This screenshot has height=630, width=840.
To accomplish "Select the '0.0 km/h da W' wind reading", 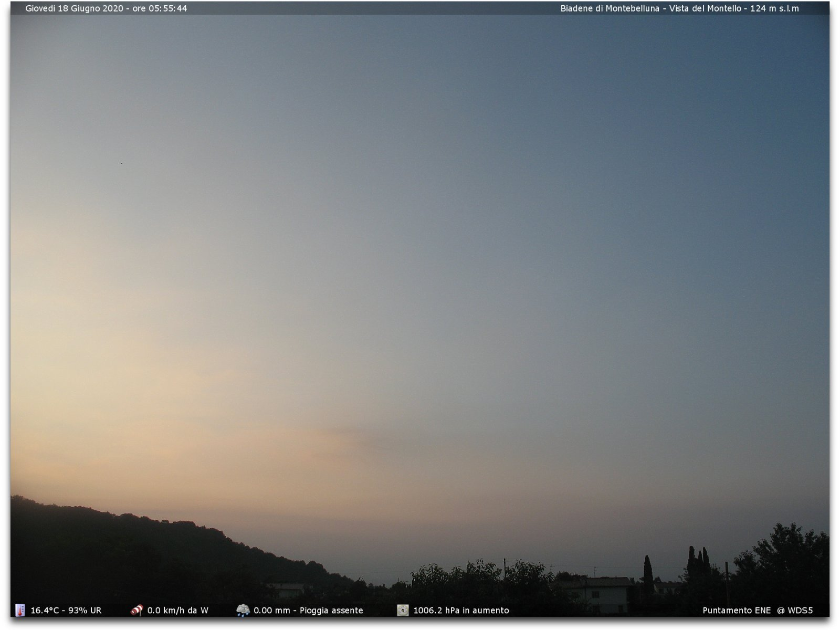I will [177, 611].
